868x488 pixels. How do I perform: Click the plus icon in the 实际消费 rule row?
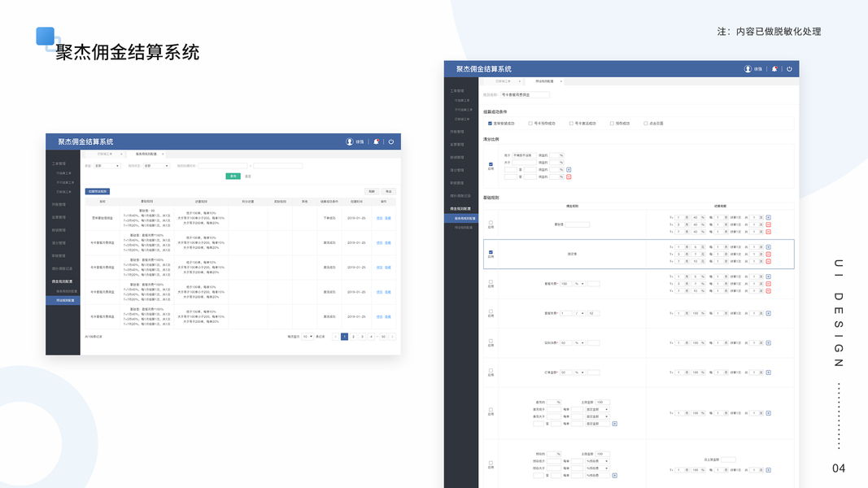pos(769,343)
